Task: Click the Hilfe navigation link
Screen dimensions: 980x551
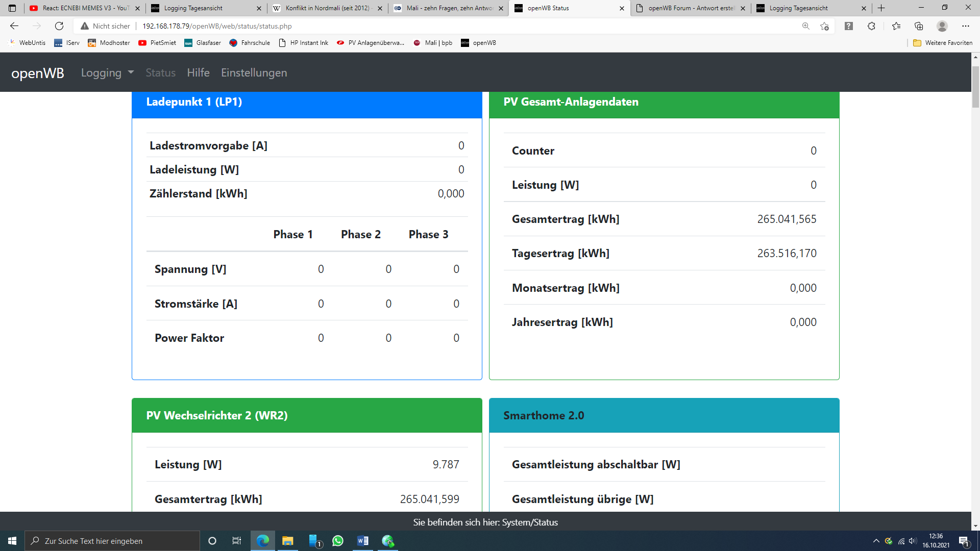Action: click(198, 72)
